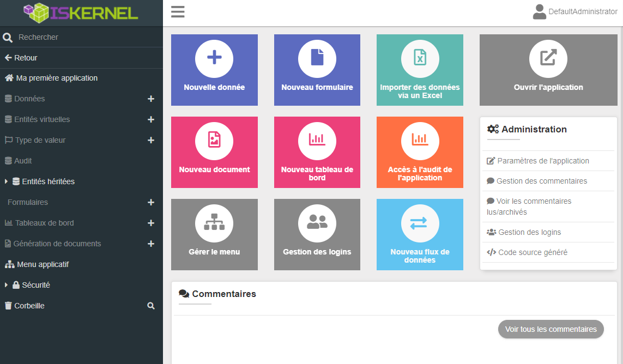Add a new item with the plus next to Données
623x364 pixels.
pyautogui.click(x=151, y=99)
